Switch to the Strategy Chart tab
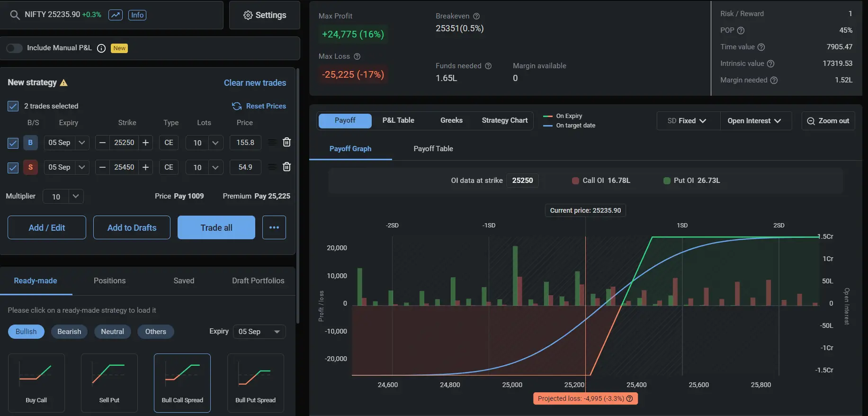Screen dimensions: 868x416 click(x=505, y=120)
